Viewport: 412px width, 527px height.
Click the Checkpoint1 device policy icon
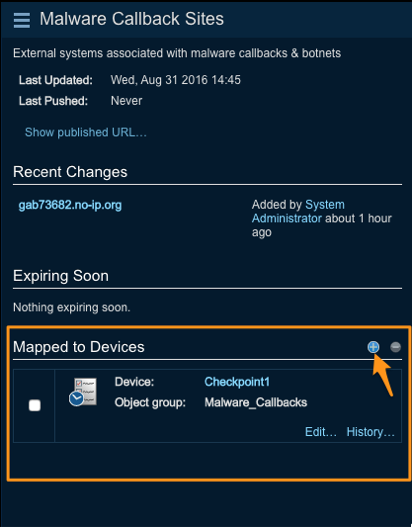coord(83,392)
